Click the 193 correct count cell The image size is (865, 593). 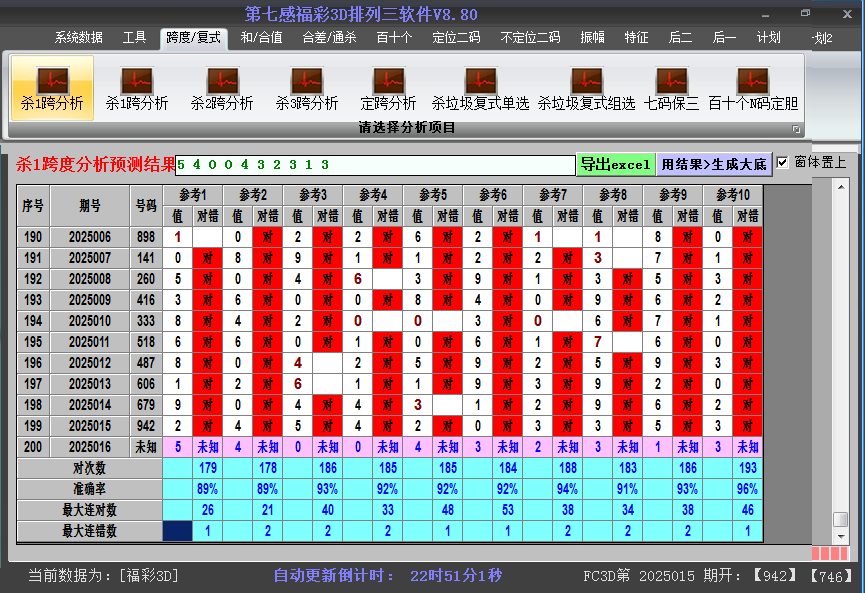[x=747, y=468]
